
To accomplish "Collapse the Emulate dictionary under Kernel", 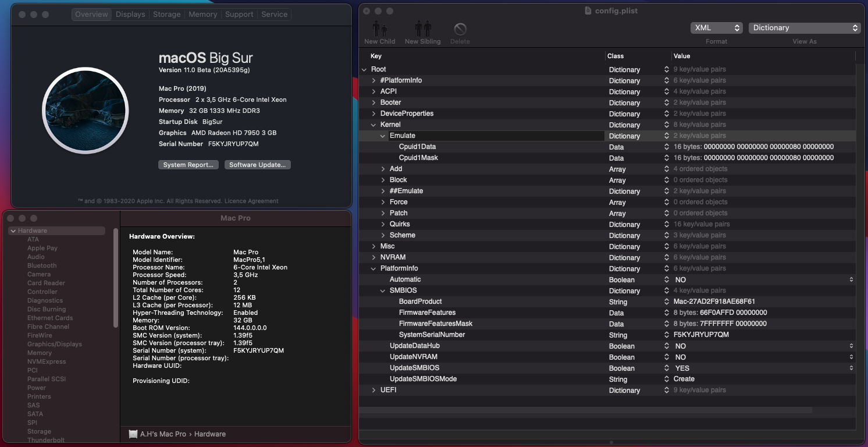I will point(383,136).
